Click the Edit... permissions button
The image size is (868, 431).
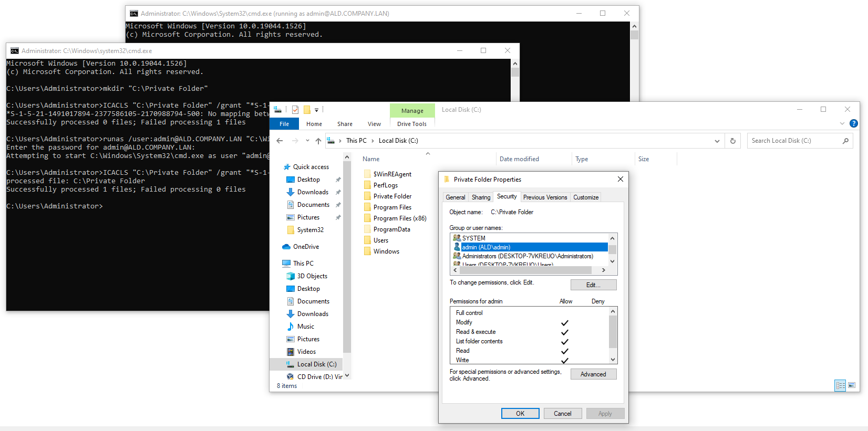593,285
